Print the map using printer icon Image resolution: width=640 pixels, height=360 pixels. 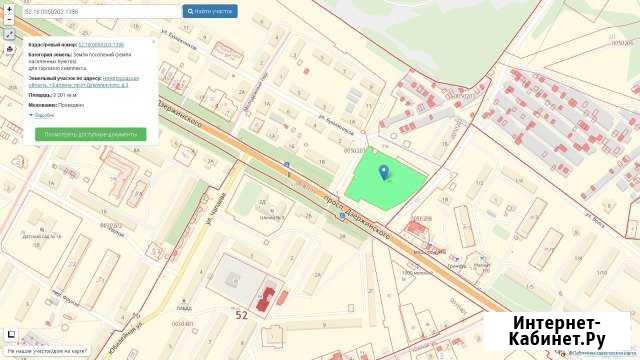pos(9,50)
